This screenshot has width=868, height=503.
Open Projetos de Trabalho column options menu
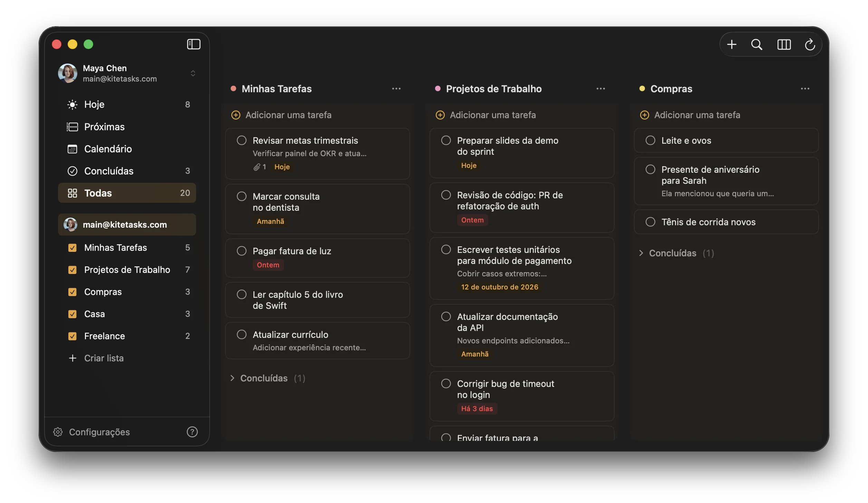[601, 89]
